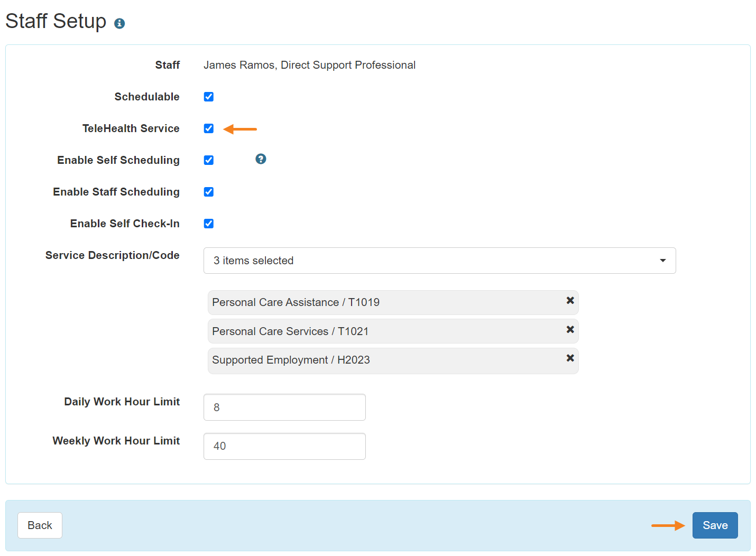The height and width of the screenshot is (556, 756).
Task: Toggle Enable Staff Scheduling off
Action: tap(208, 191)
